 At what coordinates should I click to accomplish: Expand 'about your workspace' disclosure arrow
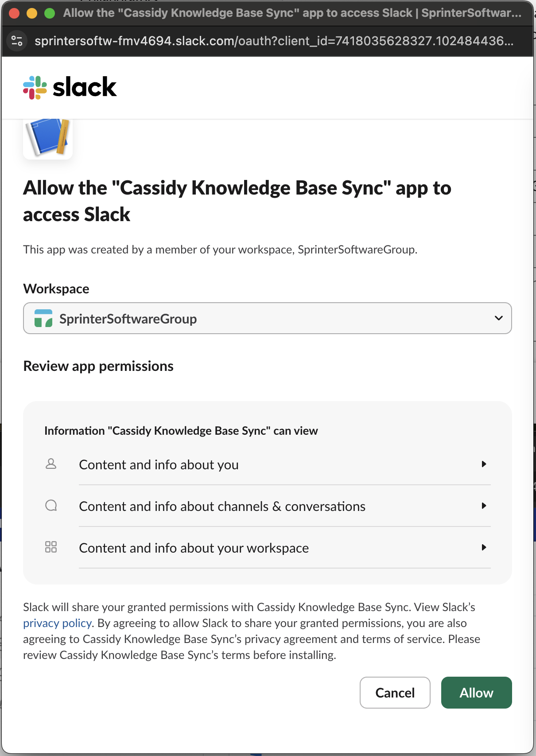484,547
